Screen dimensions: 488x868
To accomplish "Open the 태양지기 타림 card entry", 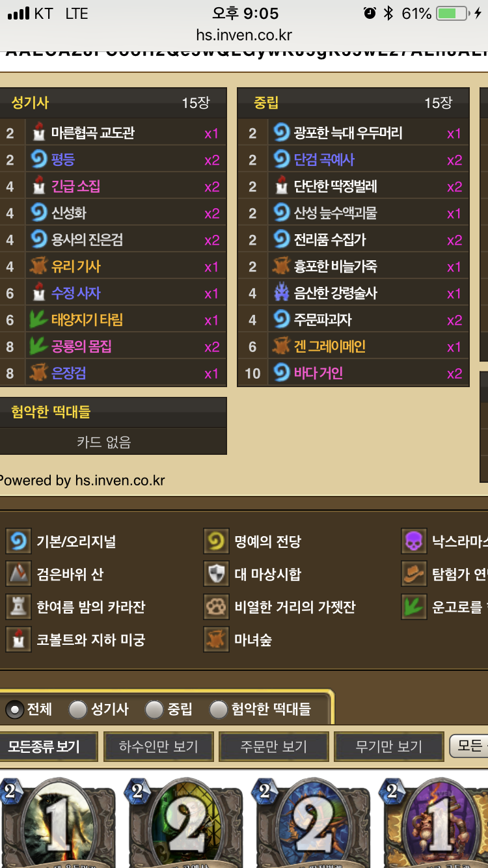I will click(113, 320).
